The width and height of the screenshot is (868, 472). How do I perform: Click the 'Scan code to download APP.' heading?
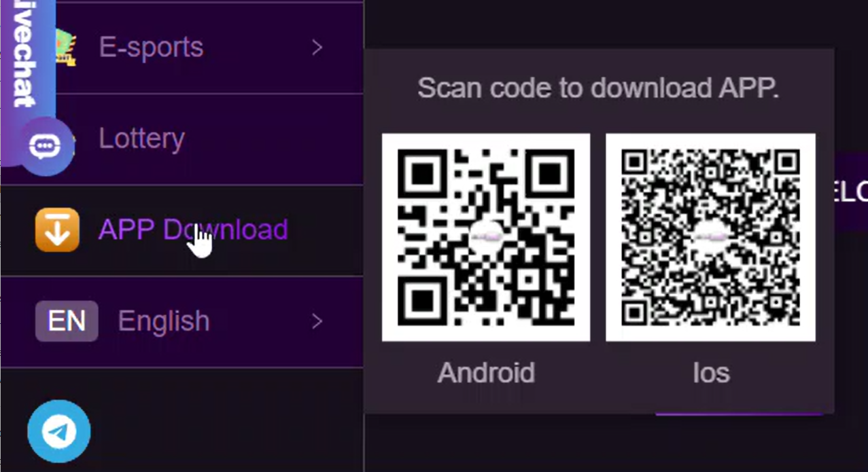click(598, 88)
